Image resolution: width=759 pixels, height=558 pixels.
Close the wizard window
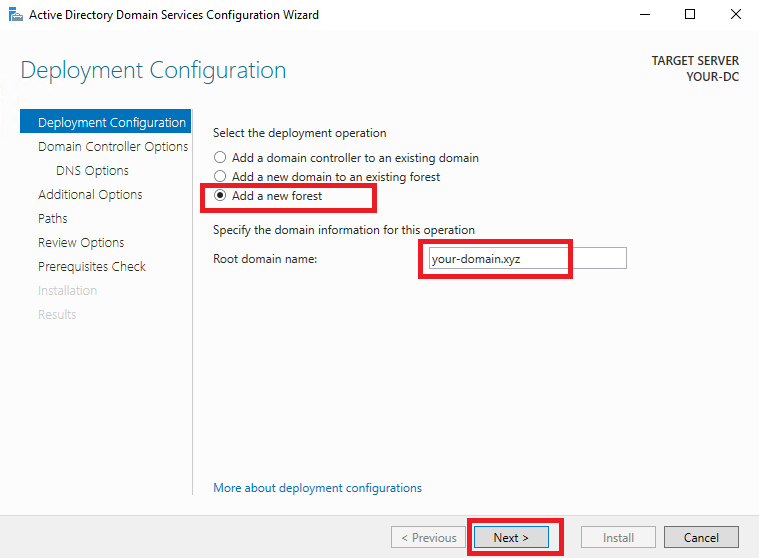[736, 15]
